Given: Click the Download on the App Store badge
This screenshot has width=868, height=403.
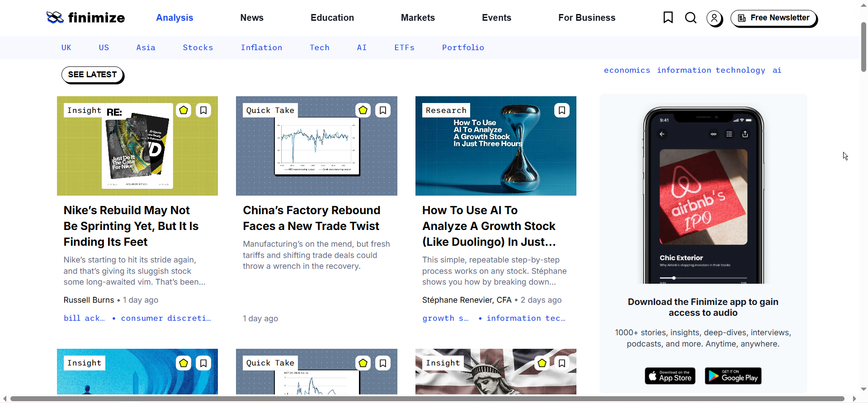Looking at the screenshot, I should pos(670,376).
